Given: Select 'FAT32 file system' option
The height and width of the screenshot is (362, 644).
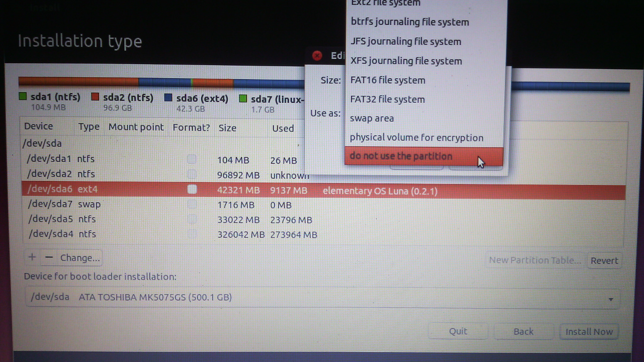Looking at the screenshot, I should coord(387,99).
